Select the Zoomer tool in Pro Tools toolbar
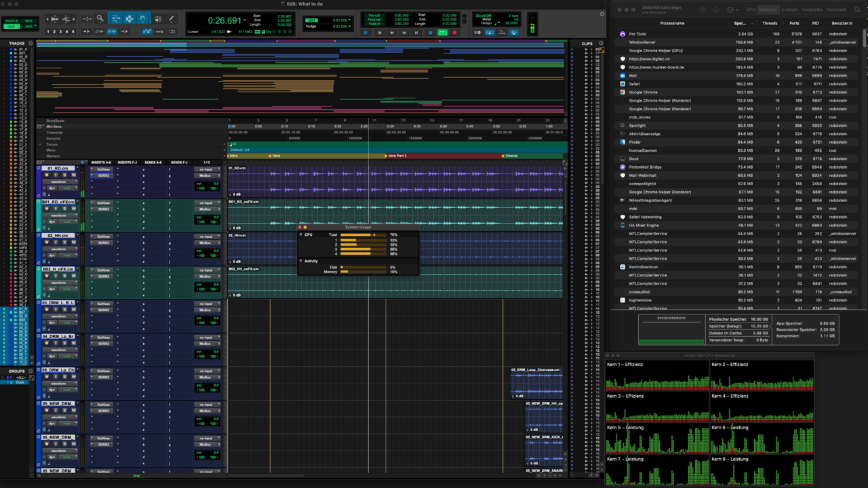Screen dimensions: 868x488 (x=100, y=18)
